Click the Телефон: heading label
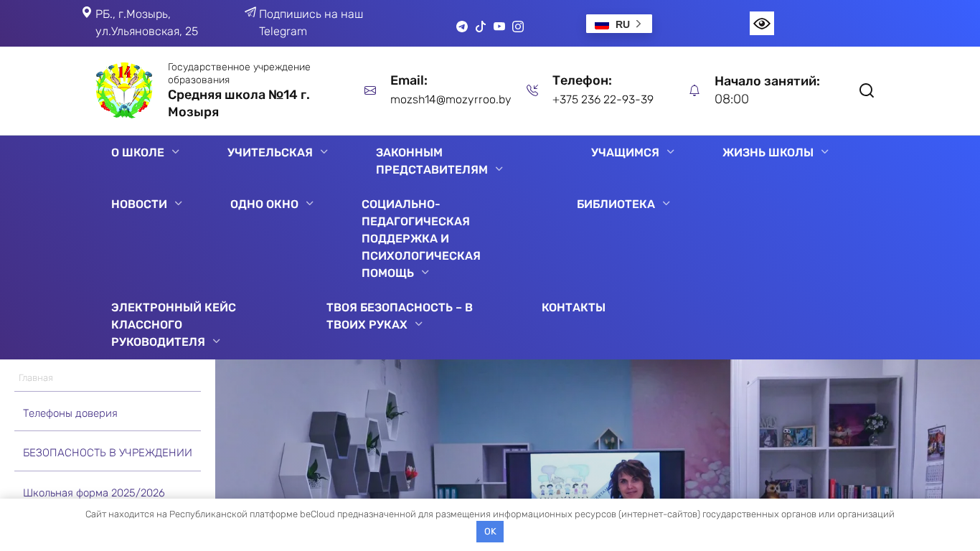 582,80
